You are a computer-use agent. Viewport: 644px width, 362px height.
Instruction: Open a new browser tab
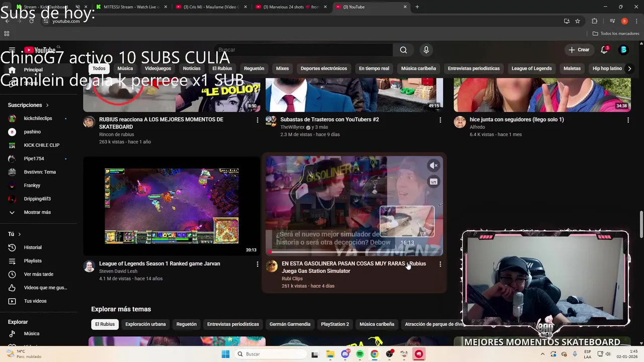417,7
